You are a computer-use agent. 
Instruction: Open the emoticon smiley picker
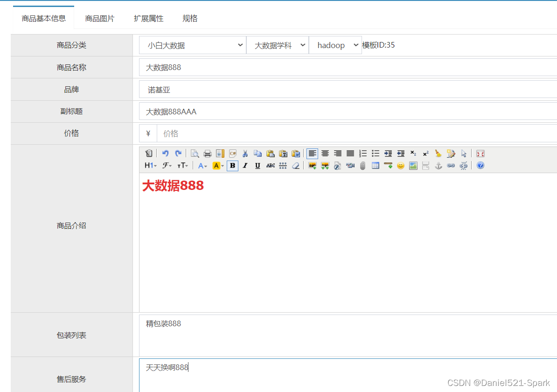[401, 165]
